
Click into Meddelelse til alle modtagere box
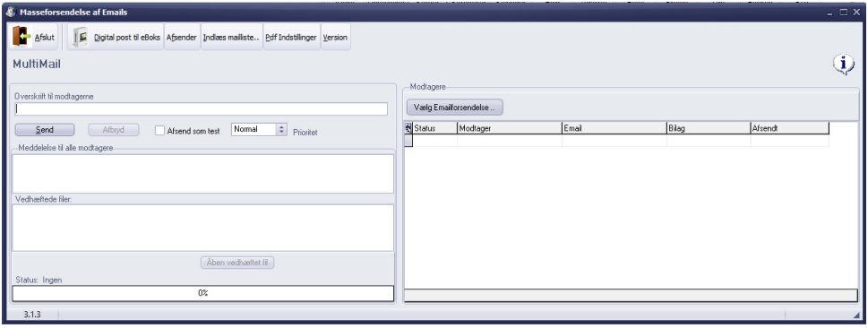[x=203, y=174]
